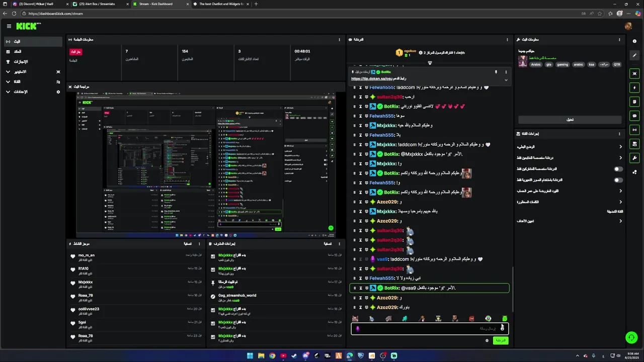Click the red angry emote in emote row
644x362 pixels.
click(x=471, y=318)
